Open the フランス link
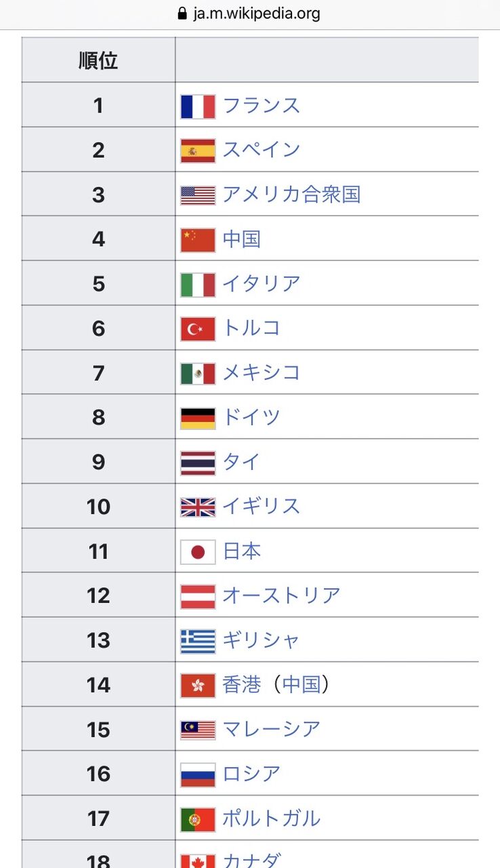This screenshot has width=500, height=868. coord(261,106)
